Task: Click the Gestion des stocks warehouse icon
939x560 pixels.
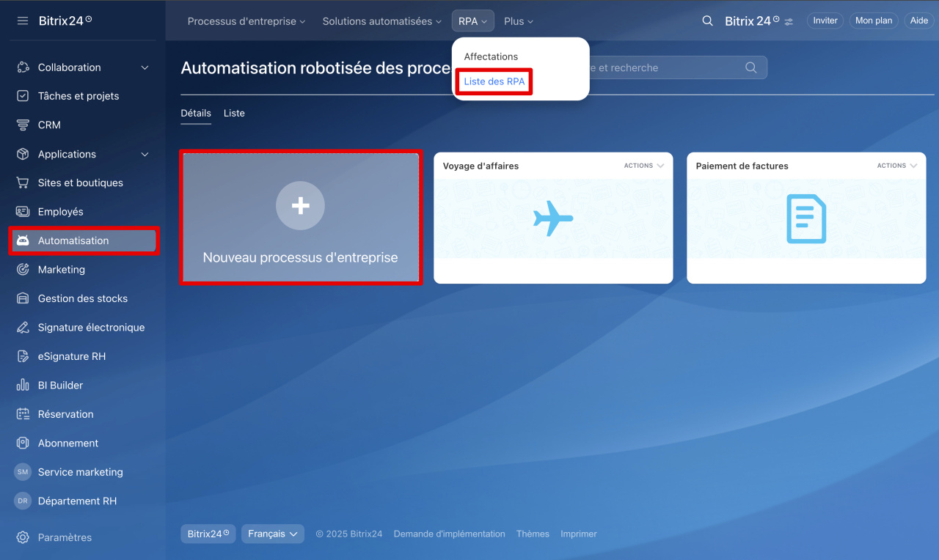Action: click(23, 298)
